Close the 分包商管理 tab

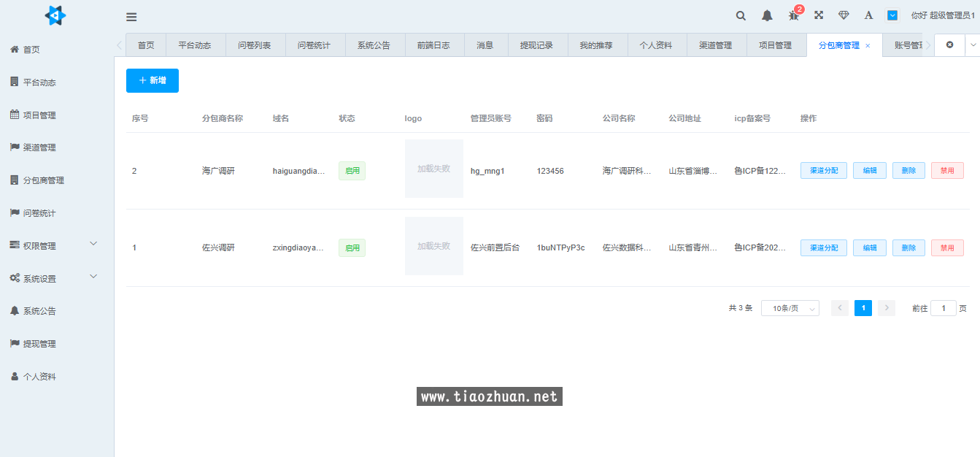click(868, 46)
